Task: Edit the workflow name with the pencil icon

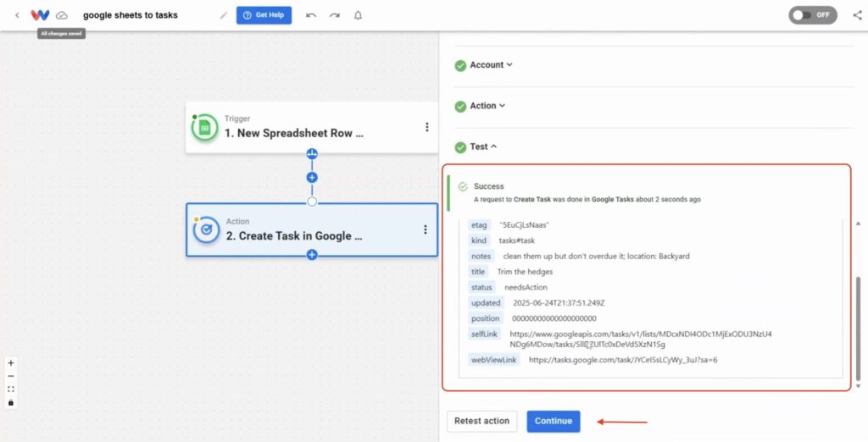Action: pos(224,15)
